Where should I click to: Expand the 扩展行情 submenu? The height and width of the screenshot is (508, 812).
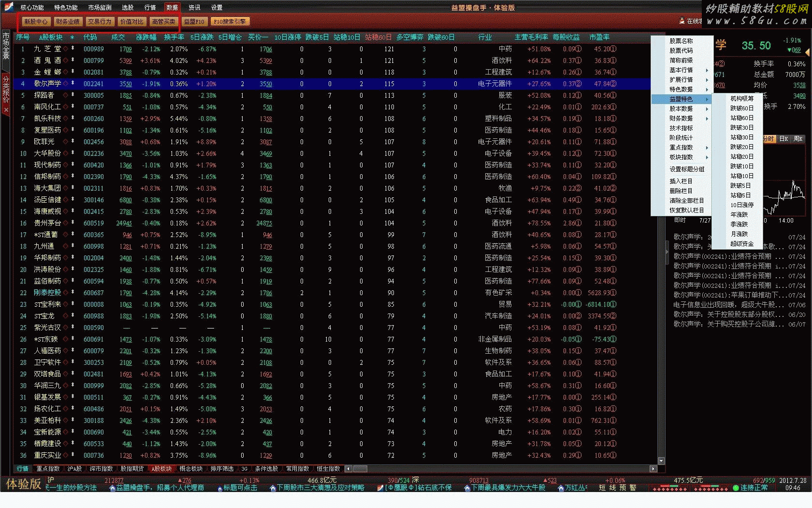pos(682,80)
